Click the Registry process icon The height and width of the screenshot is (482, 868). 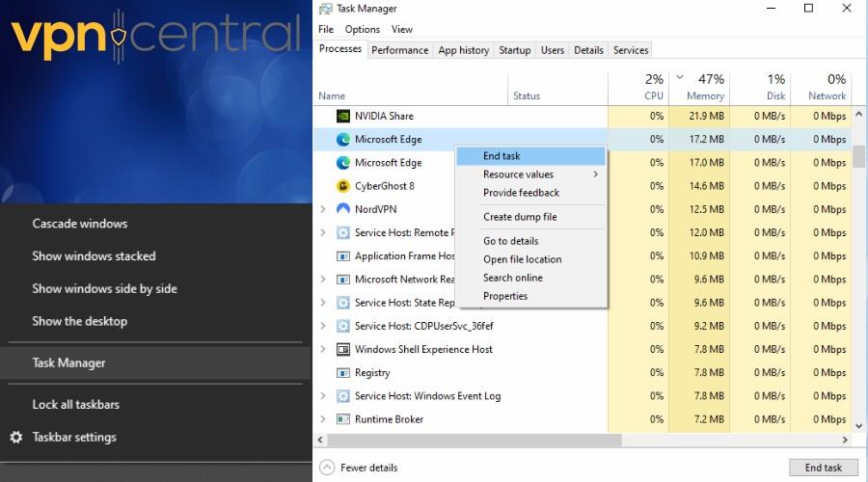click(343, 372)
